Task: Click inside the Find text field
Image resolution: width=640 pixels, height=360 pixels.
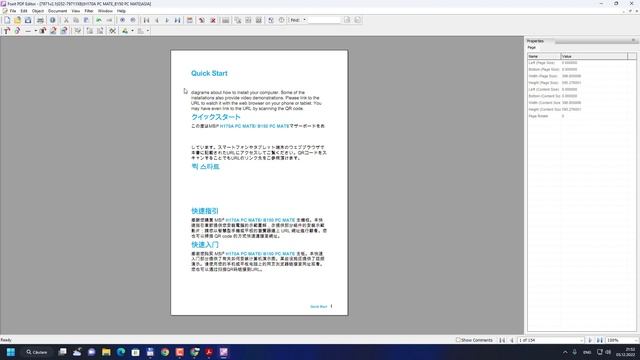Action: (x=324, y=20)
